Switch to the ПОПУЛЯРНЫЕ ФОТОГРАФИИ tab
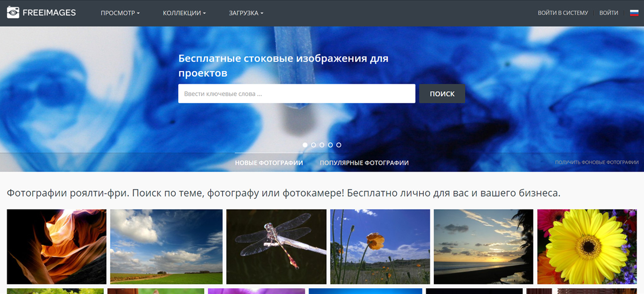Viewport: 644px width, 294px height. pyautogui.click(x=364, y=163)
